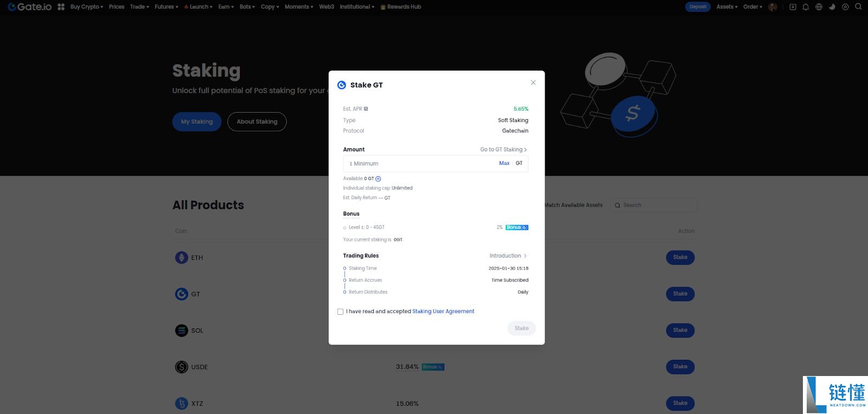This screenshot has width=868, height=414.
Task: Click Max in the amount field
Action: [505, 163]
